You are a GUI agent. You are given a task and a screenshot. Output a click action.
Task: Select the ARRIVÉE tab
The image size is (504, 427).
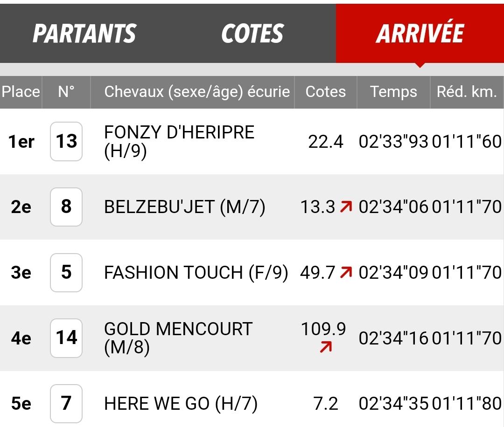420,34
